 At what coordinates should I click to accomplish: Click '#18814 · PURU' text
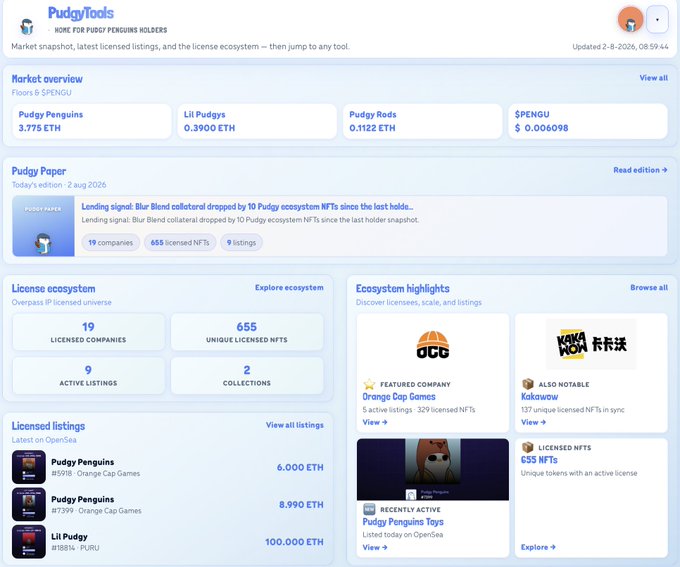(75, 548)
